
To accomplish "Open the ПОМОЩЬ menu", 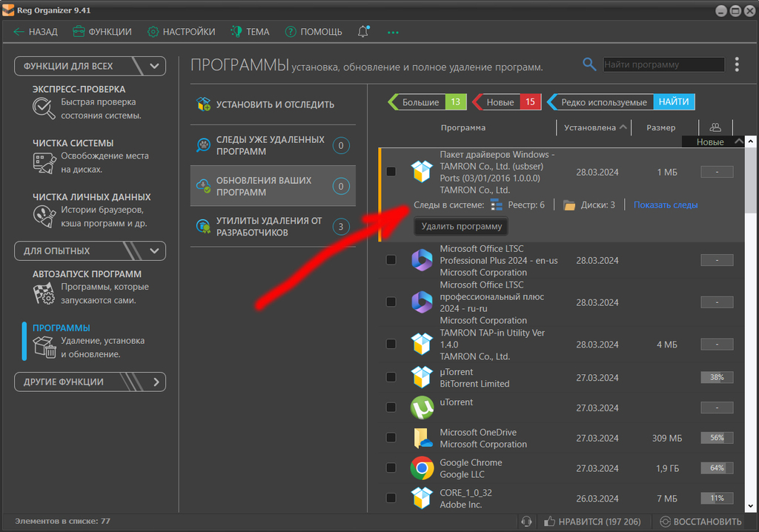I will click(314, 32).
